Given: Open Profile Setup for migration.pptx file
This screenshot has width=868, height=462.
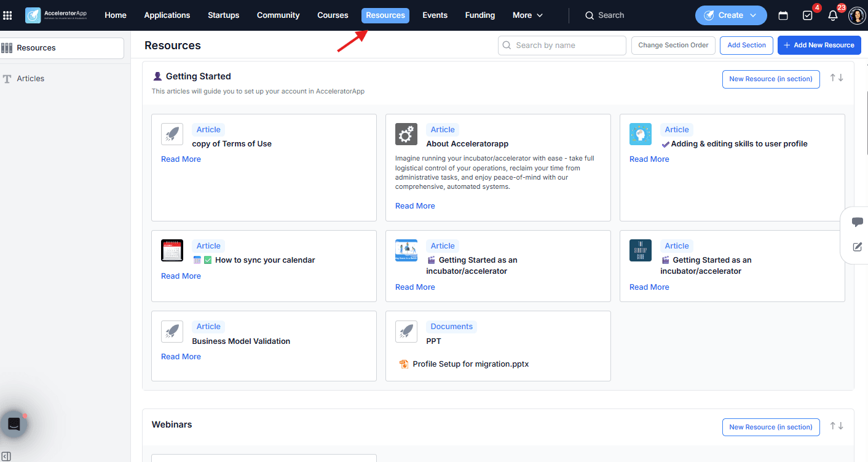Looking at the screenshot, I should point(470,364).
